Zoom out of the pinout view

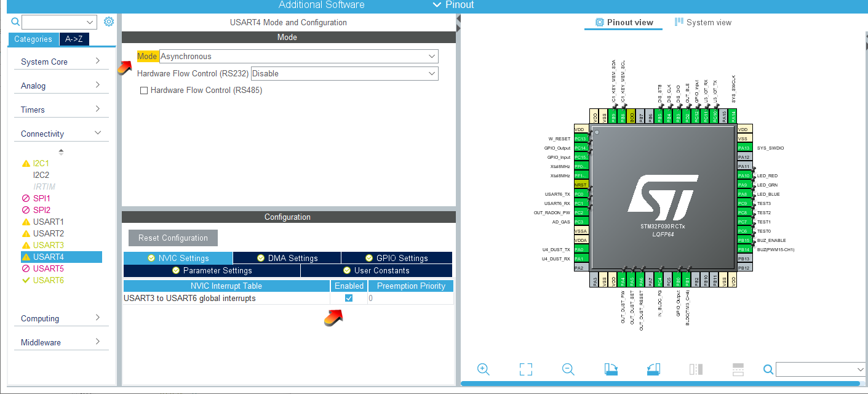click(568, 369)
